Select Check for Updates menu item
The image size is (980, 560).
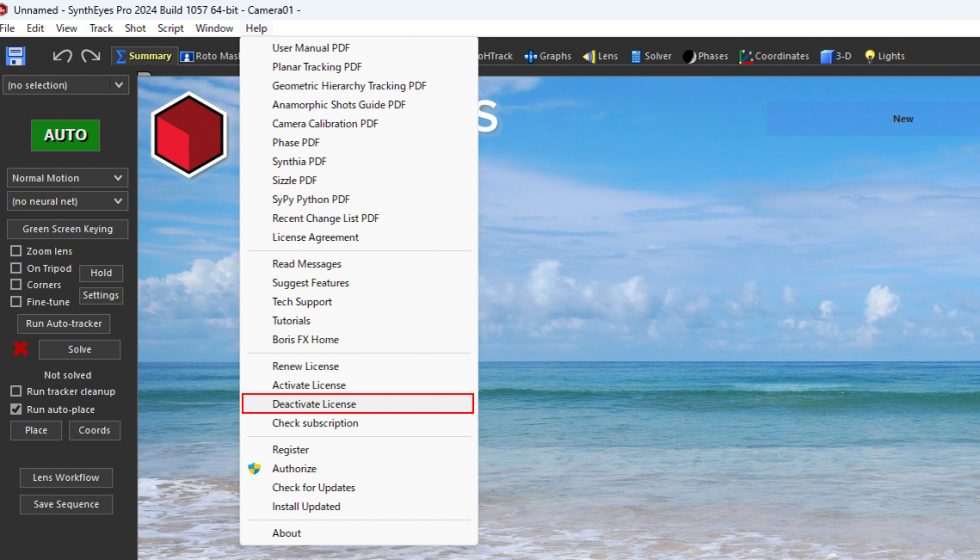(x=358, y=488)
